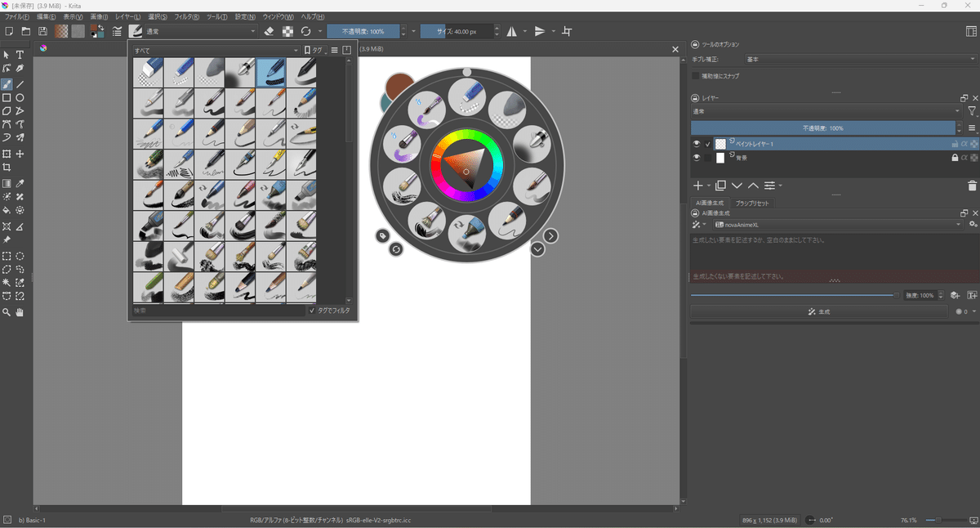The width and height of the screenshot is (980, 528).
Task: Delete layer with the trash icon
Action: pos(971,186)
